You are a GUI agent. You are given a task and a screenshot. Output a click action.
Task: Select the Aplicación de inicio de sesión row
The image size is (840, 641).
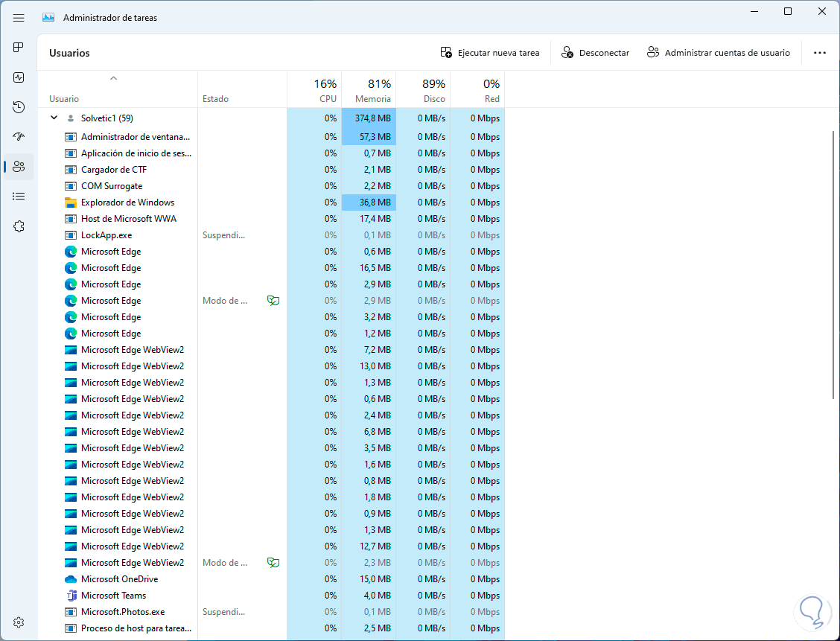tap(271, 153)
